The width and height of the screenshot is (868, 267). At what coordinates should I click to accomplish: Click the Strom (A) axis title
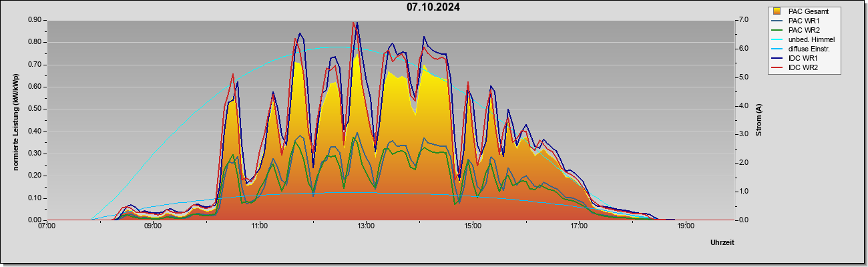pyautogui.click(x=759, y=120)
